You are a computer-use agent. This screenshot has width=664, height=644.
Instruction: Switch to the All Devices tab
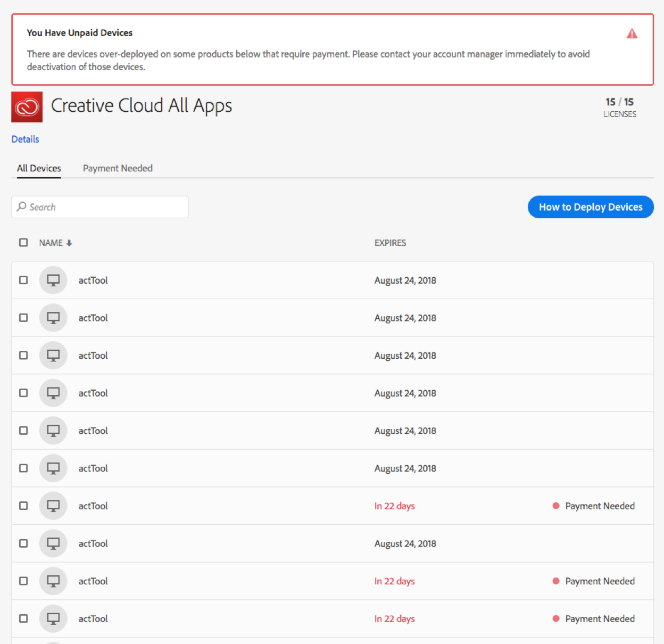pyautogui.click(x=39, y=168)
